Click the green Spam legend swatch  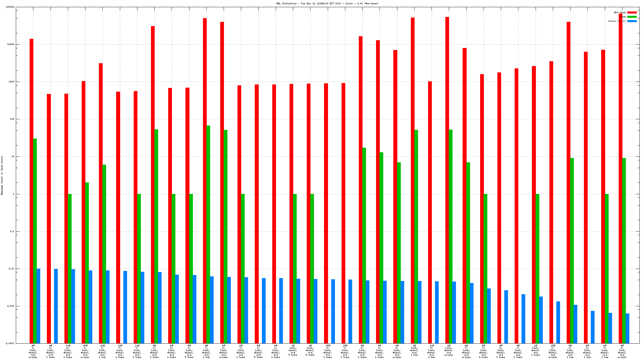click(632, 17)
